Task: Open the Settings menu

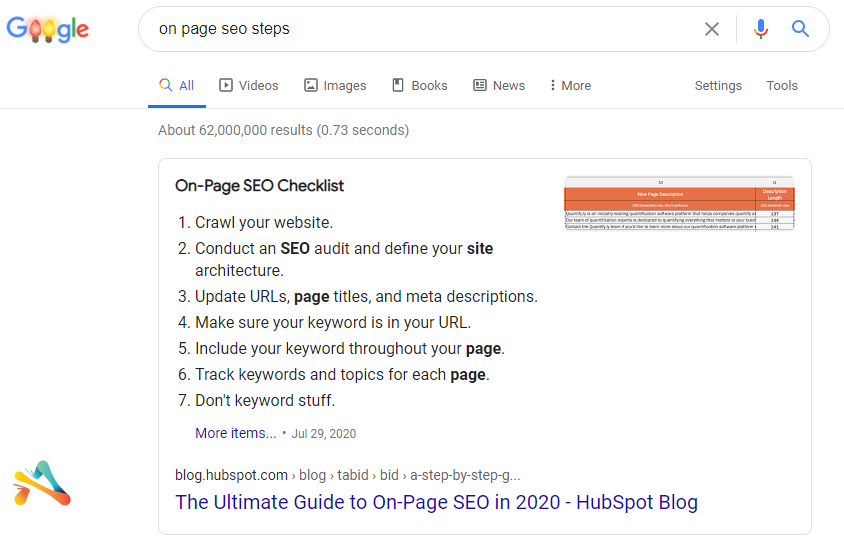Action: pos(718,85)
